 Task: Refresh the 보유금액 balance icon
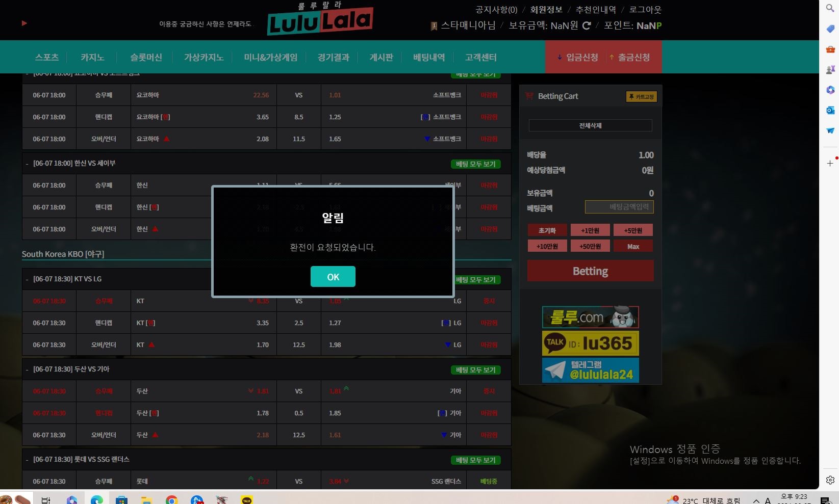587,25
